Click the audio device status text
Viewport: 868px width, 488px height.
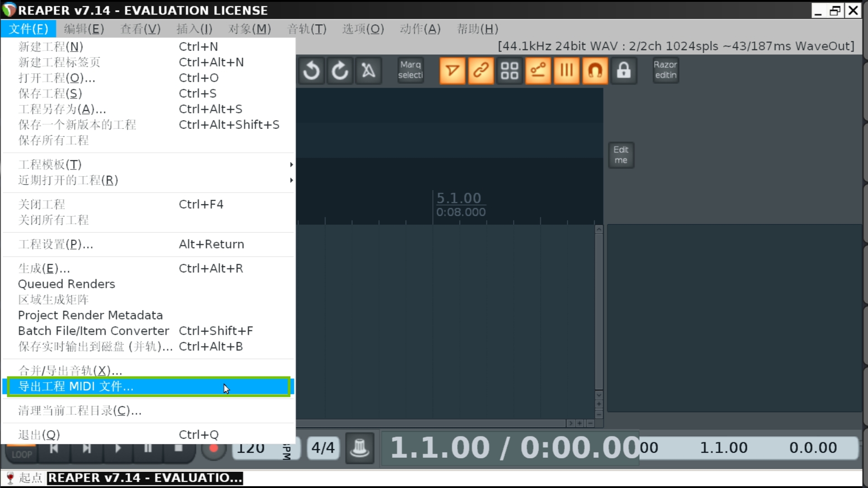coord(676,46)
